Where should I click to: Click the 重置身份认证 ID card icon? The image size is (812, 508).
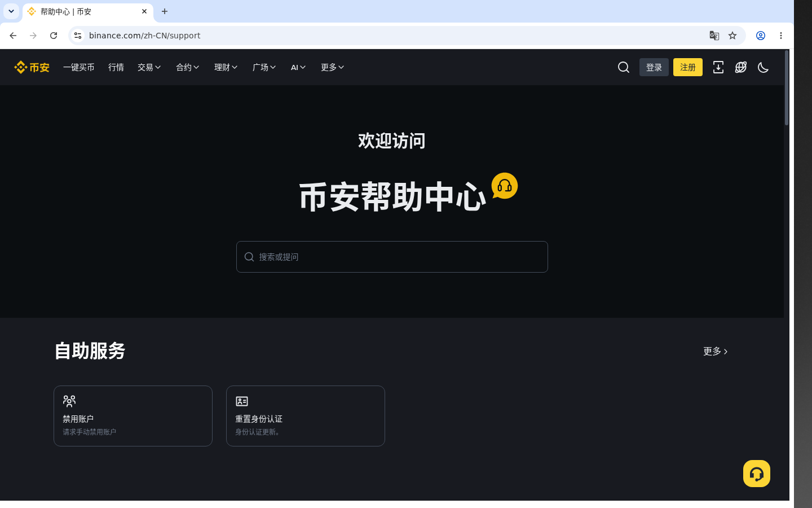click(242, 401)
